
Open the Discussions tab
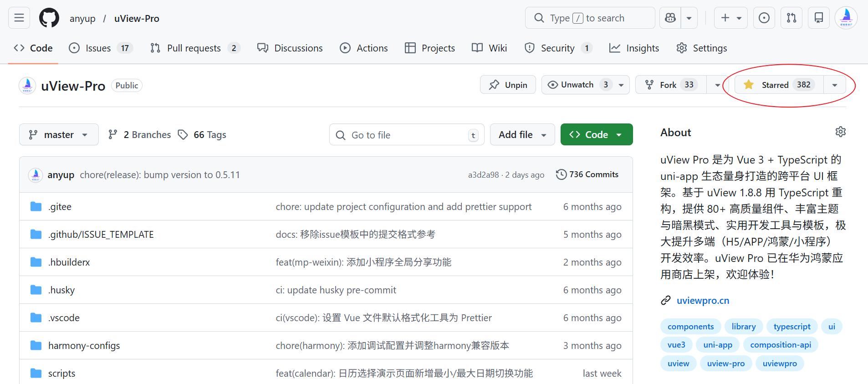(x=290, y=48)
